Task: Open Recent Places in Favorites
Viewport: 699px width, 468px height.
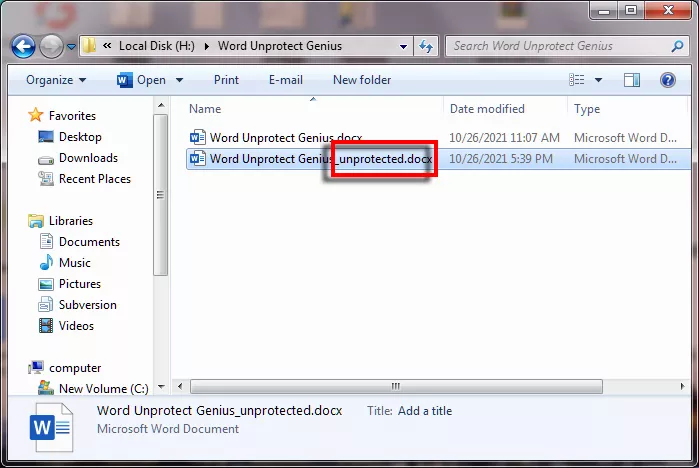Action: tap(95, 179)
